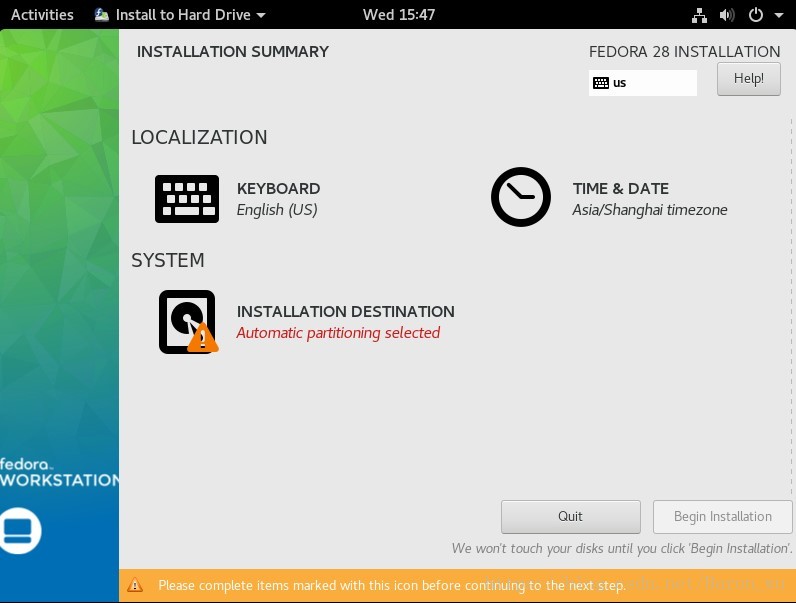Click the Help! button

[749, 79]
